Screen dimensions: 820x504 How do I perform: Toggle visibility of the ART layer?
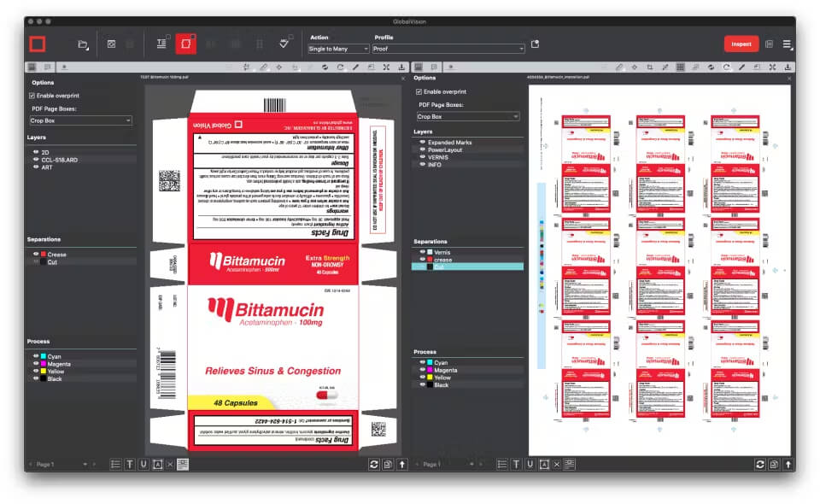click(36, 167)
